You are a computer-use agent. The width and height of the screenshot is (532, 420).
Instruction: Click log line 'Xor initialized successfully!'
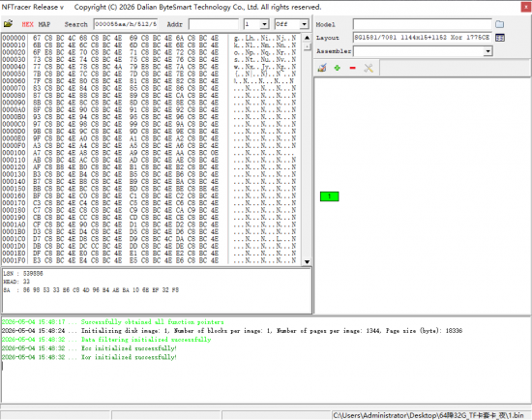(x=89, y=357)
